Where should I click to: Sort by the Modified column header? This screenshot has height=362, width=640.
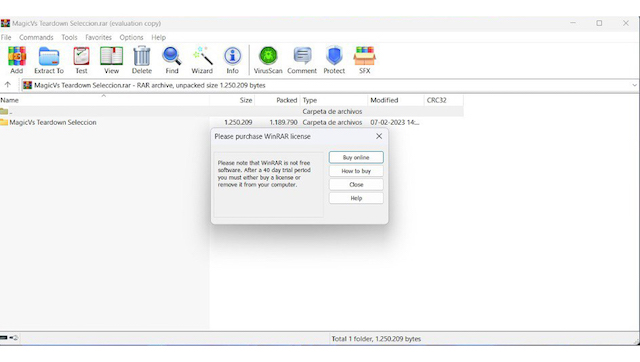(396, 100)
